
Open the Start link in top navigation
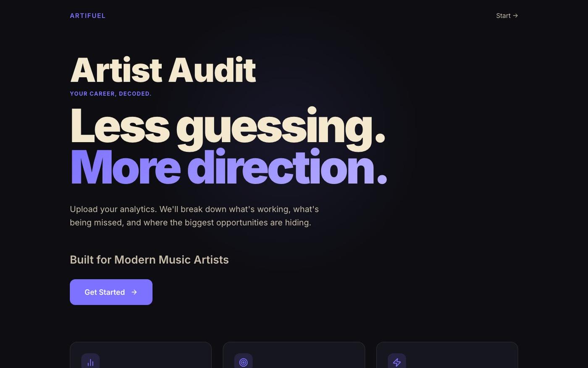[507, 16]
